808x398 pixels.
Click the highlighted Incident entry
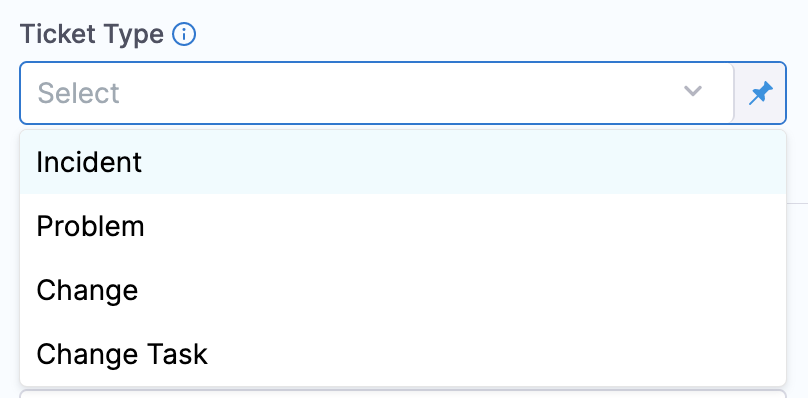pos(403,162)
